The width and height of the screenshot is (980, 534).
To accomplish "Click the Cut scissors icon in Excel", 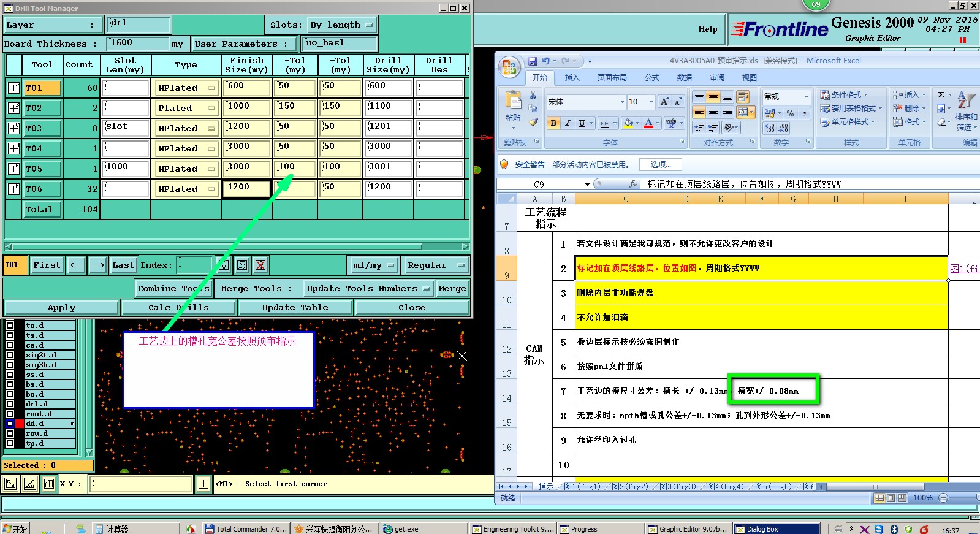I will tap(533, 95).
